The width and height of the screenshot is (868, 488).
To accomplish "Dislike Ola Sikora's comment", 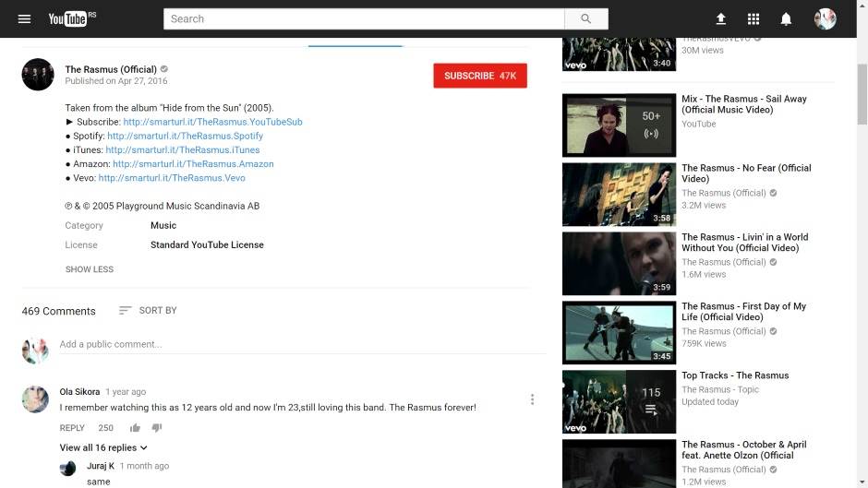I will point(157,428).
